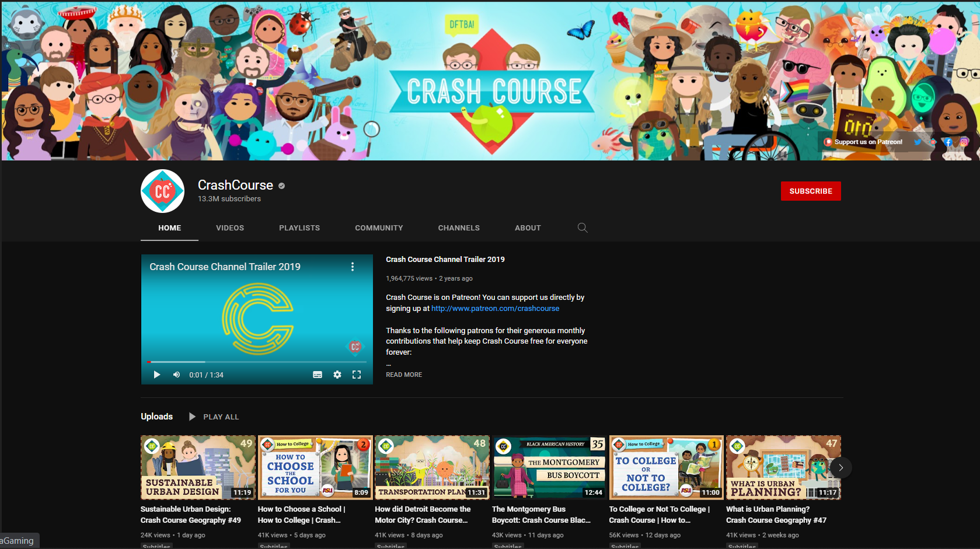Screen dimensions: 980x549
Task: Open How to Choose a School thumbnail
Action: click(x=315, y=467)
